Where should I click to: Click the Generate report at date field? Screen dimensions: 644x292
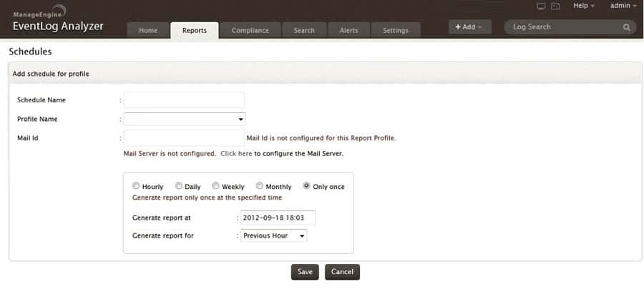click(x=278, y=218)
